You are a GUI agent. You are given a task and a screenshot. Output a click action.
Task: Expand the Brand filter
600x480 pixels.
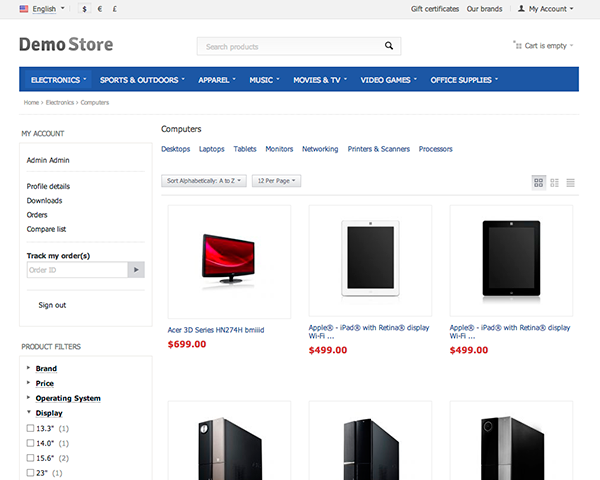[46, 368]
